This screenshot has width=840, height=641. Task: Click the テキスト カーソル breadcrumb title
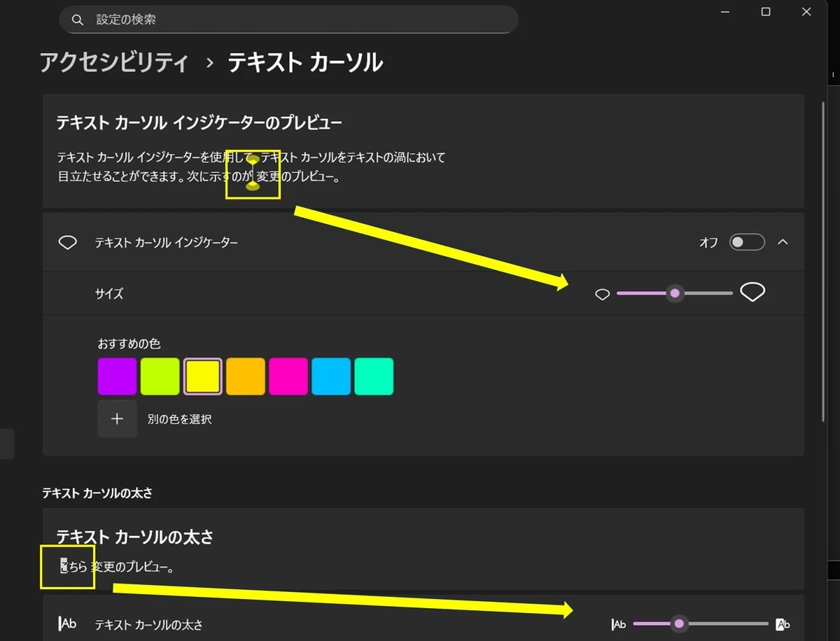coord(305,62)
